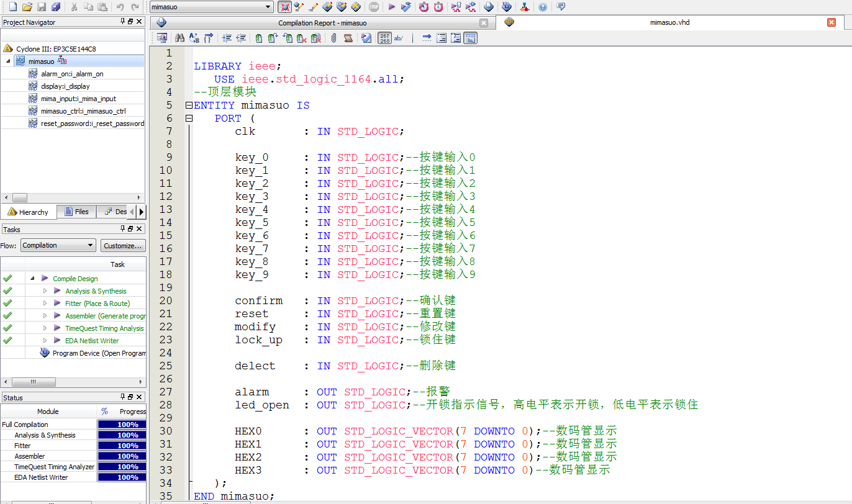Screen dimensions: 852x504
Task: Click the Open folder icon
Action: point(27,7)
